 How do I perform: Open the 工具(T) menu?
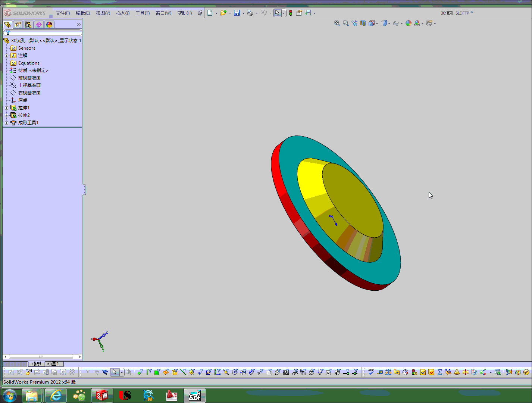pos(143,13)
